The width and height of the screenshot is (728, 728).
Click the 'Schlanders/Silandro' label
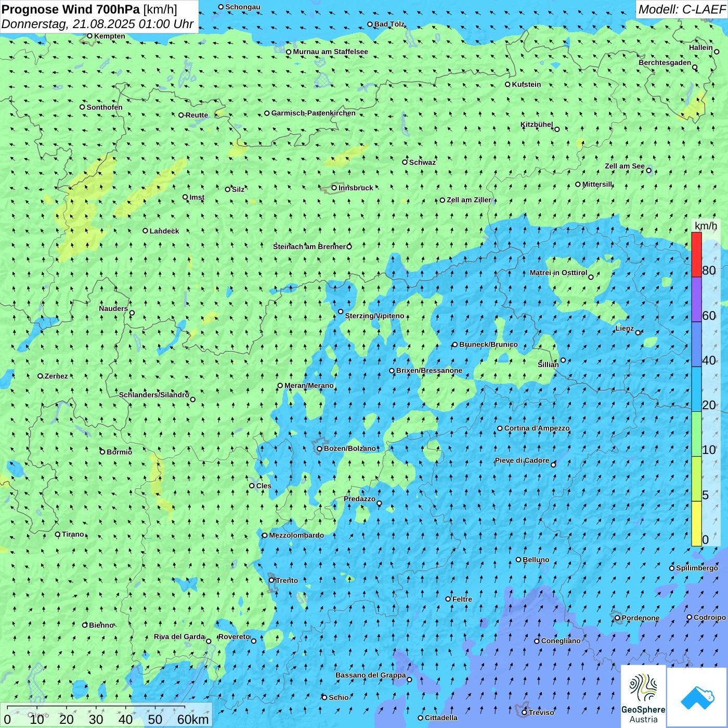(154, 395)
